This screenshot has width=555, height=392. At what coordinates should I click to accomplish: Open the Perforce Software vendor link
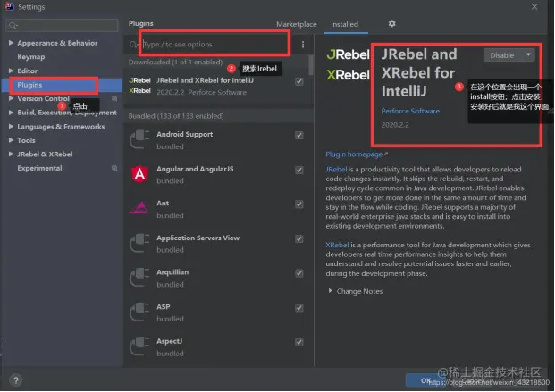coord(410,111)
